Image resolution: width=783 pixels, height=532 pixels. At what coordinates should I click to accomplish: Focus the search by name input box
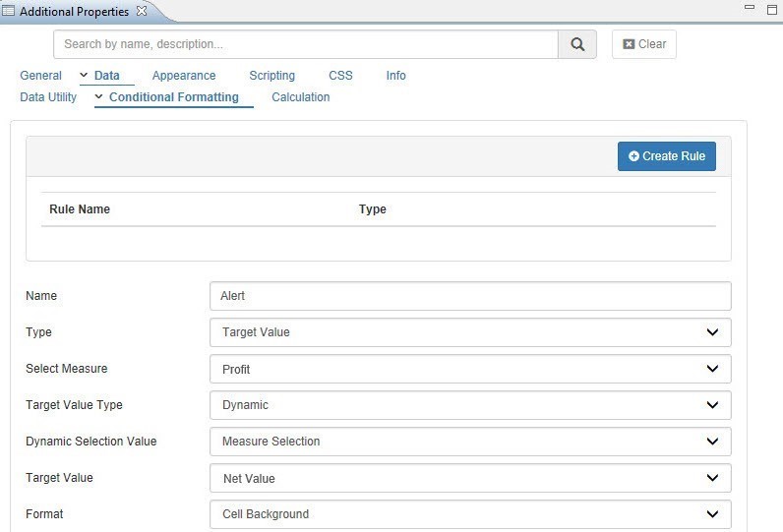click(306, 44)
